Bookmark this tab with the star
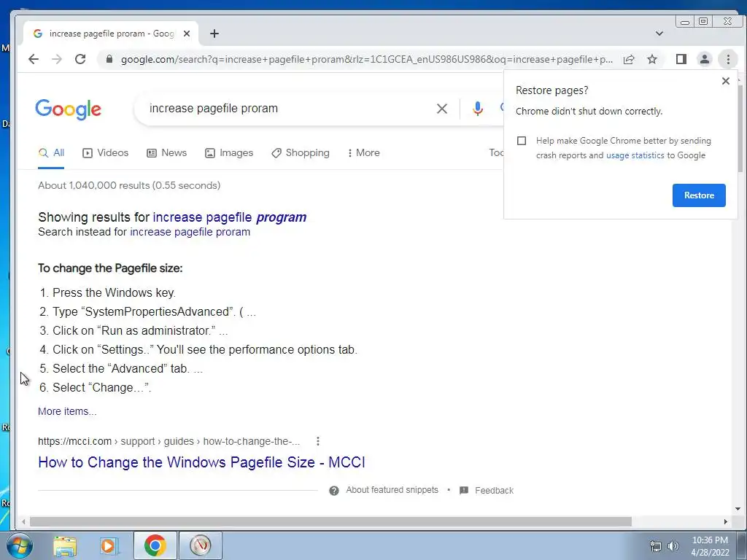Screen dimensions: 747x560 pos(652,59)
